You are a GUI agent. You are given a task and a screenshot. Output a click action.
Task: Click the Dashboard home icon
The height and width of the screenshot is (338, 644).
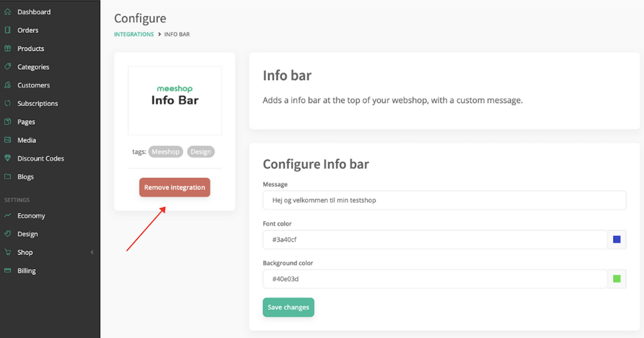coord(8,12)
